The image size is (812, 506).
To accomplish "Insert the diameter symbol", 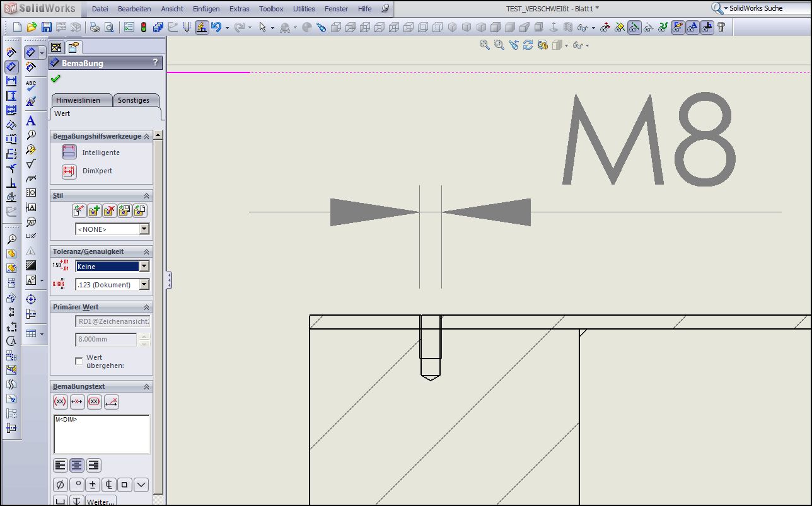I will [60, 485].
